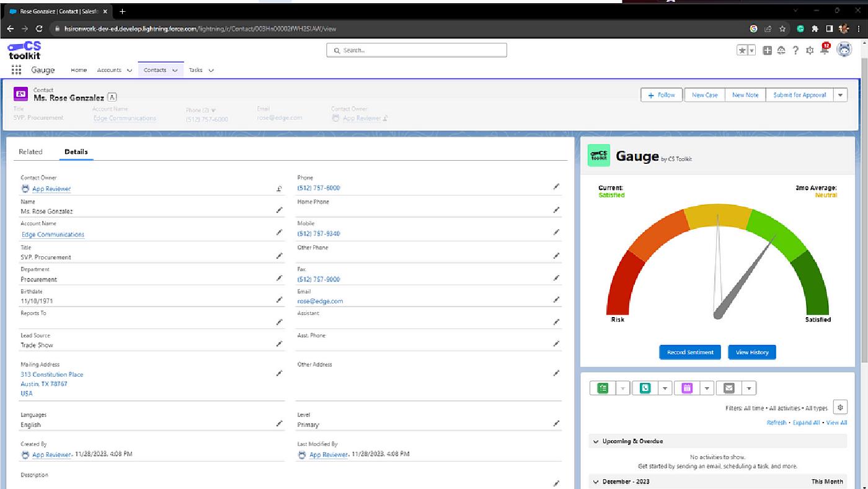Screen dimensions: 868x489
Task: Create a task using the green New Task icon
Action: tap(601, 387)
